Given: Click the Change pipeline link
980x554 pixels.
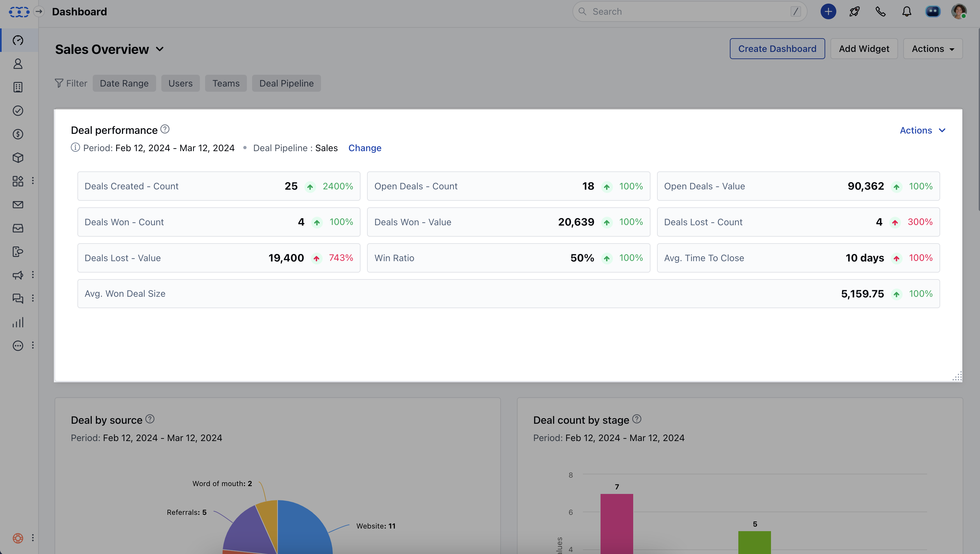Looking at the screenshot, I should tap(364, 148).
